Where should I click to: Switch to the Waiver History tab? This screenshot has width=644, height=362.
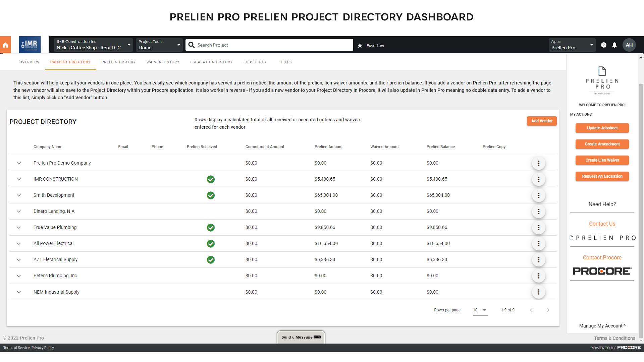pyautogui.click(x=163, y=62)
